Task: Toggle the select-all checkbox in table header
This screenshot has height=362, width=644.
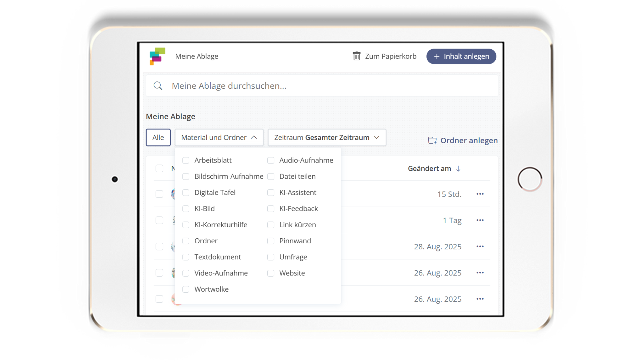Action: pos(159,169)
